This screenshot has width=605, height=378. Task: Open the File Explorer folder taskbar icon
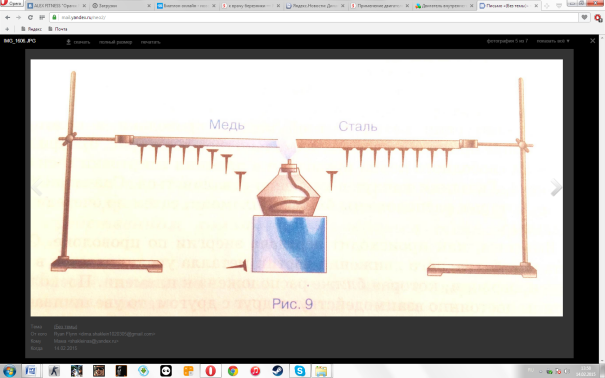[321, 371]
